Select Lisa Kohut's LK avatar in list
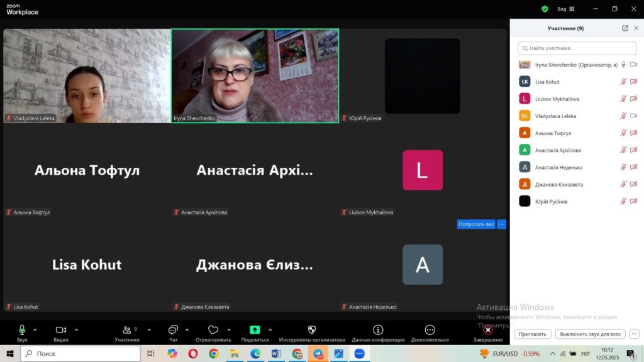The height and width of the screenshot is (362, 644). pos(525,82)
